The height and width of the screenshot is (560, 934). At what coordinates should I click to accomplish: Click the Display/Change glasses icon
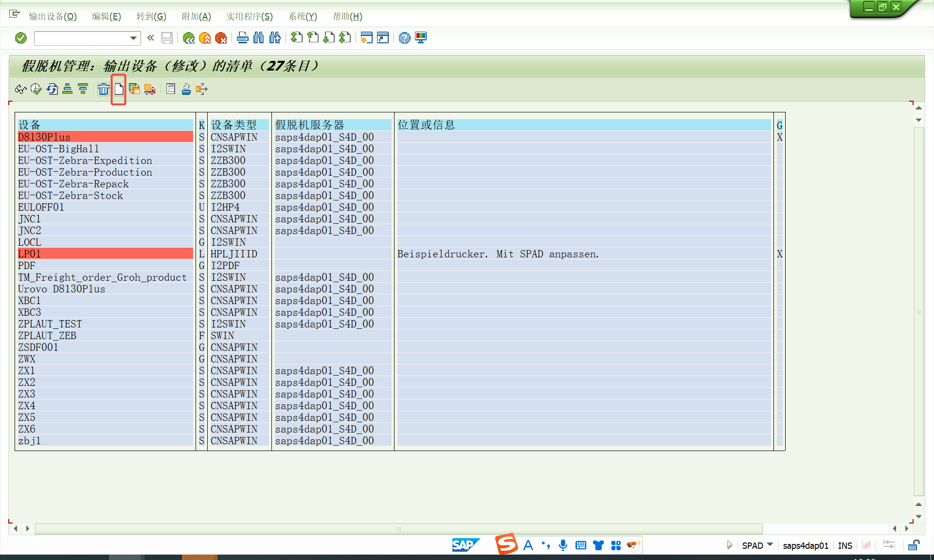20,89
